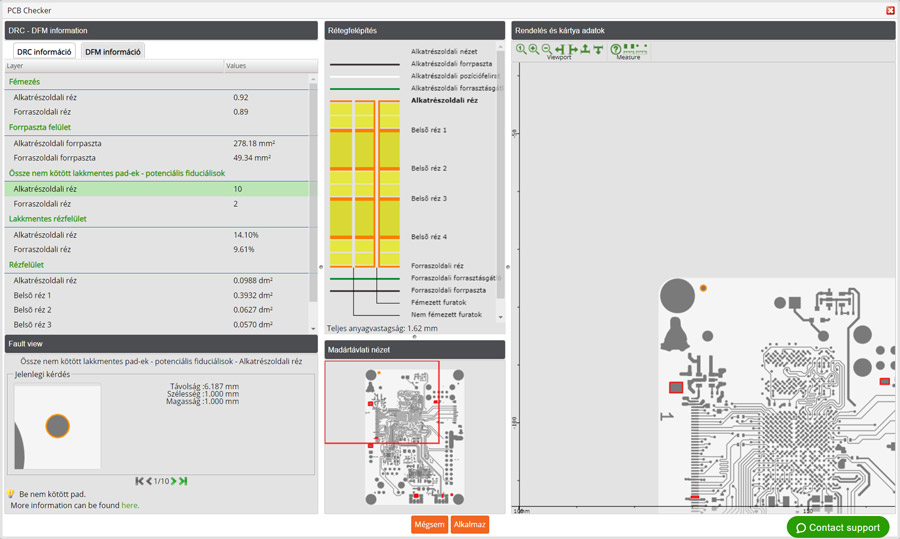The width and height of the screenshot is (900, 539).
Task: Select the Measure ruler tool icon
Action: (x=635, y=48)
